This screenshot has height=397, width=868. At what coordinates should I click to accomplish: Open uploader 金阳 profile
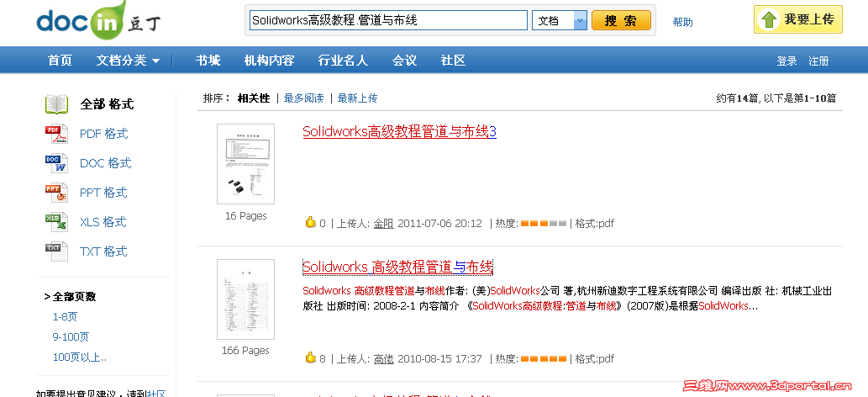383,224
